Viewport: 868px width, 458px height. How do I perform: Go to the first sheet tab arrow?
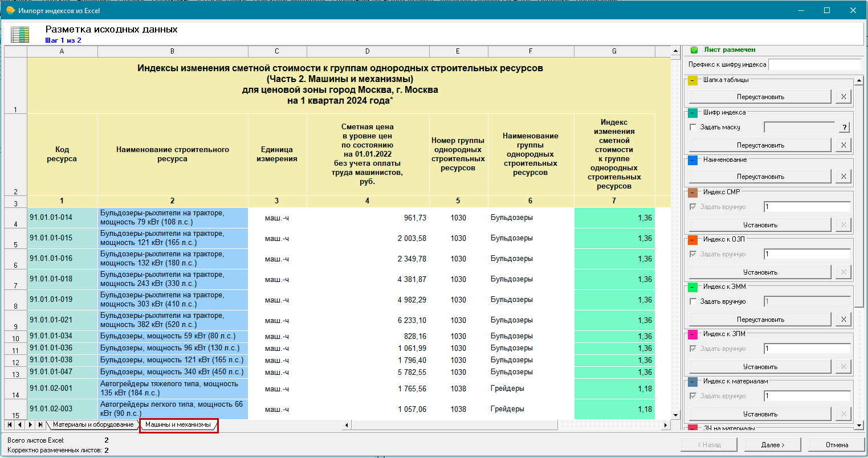pyautogui.click(x=10, y=425)
